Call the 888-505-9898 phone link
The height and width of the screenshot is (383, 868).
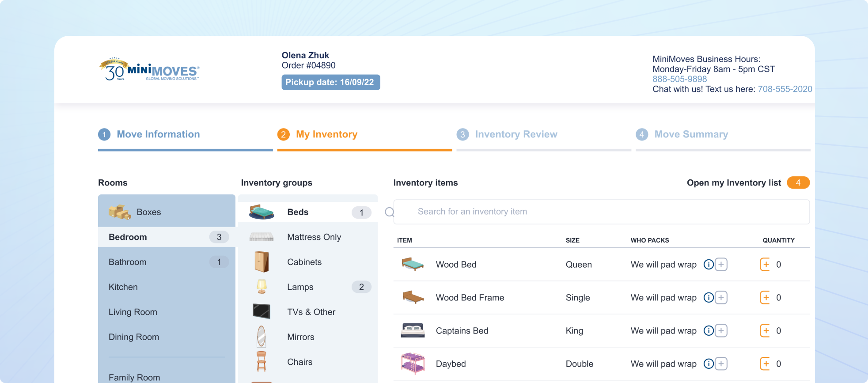[679, 79]
